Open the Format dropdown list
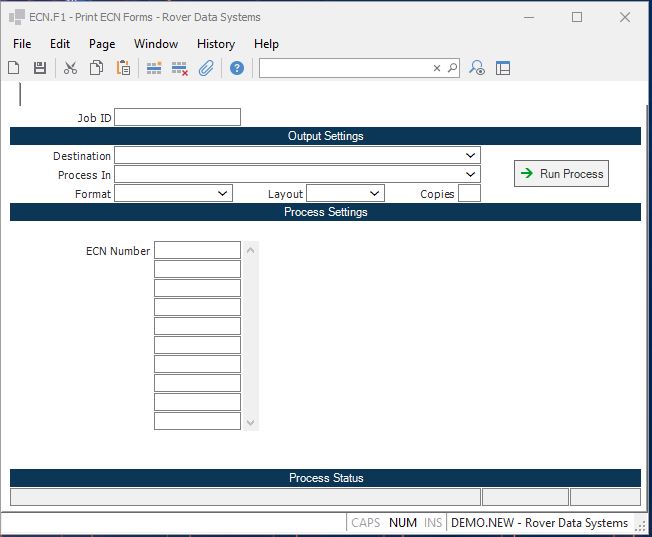 (222, 194)
